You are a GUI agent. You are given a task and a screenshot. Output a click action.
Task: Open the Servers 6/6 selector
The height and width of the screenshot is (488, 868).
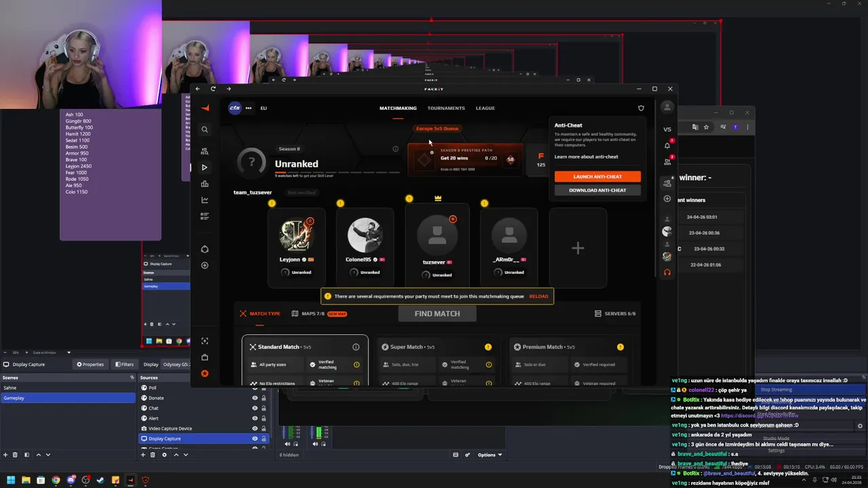(615, 314)
